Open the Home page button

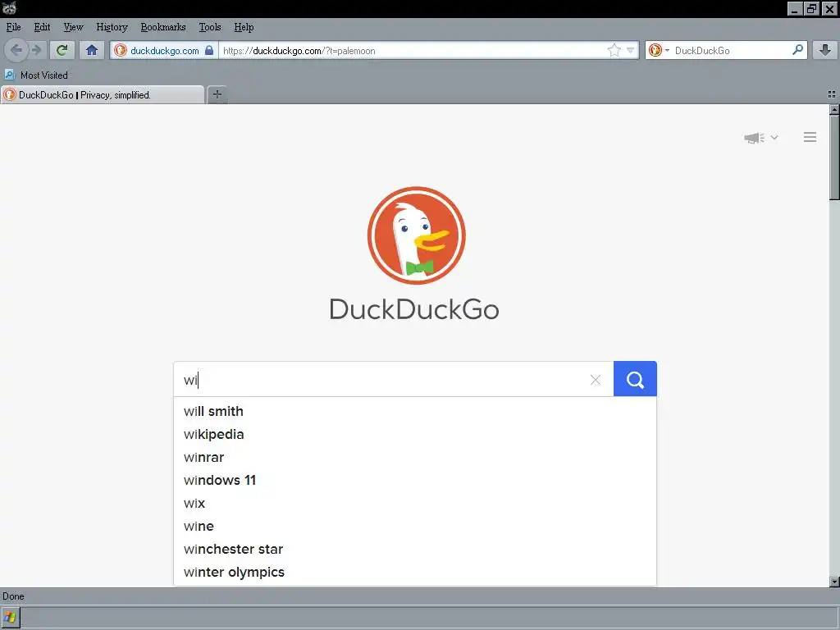click(x=92, y=50)
